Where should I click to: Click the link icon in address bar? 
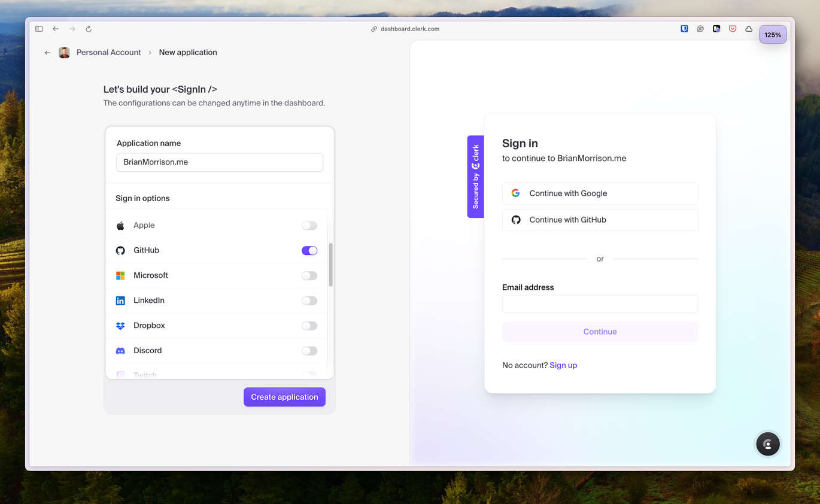(374, 29)
